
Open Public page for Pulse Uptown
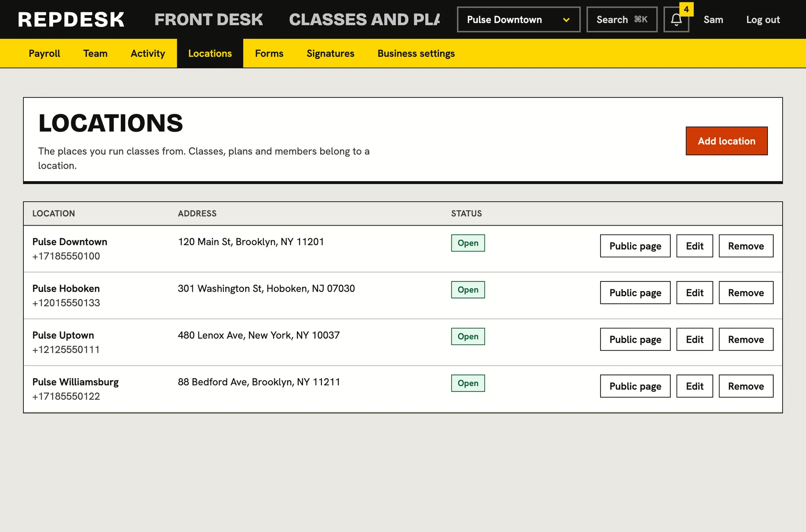click(635, 340)
